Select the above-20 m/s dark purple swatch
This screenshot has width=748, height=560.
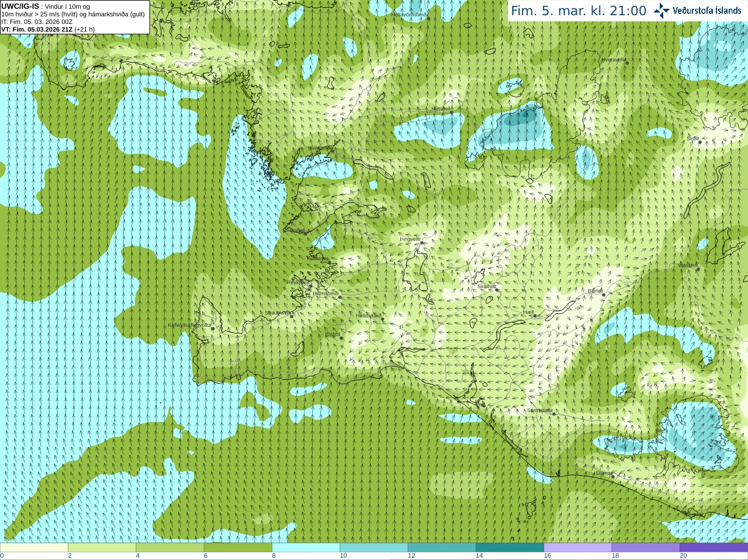(x=714, y=548)
